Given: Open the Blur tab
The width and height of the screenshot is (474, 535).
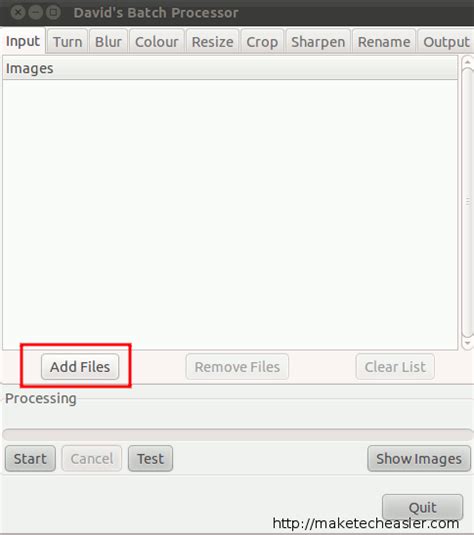Looking at the screenshot, I should 108,42.
